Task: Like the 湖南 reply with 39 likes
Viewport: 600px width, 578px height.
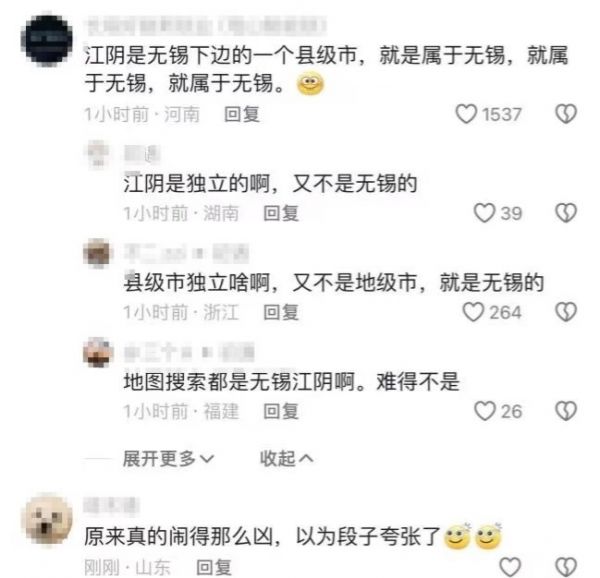Action: click(484, 213)
